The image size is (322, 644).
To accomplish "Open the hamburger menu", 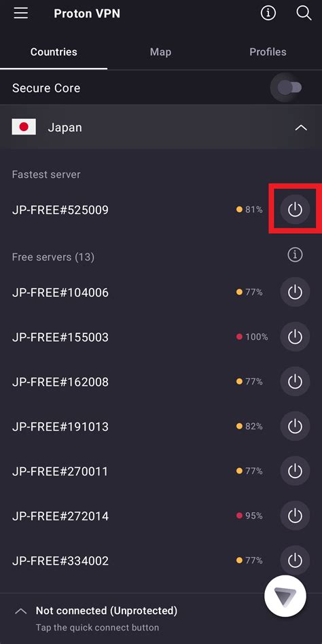I will (21, 13).
